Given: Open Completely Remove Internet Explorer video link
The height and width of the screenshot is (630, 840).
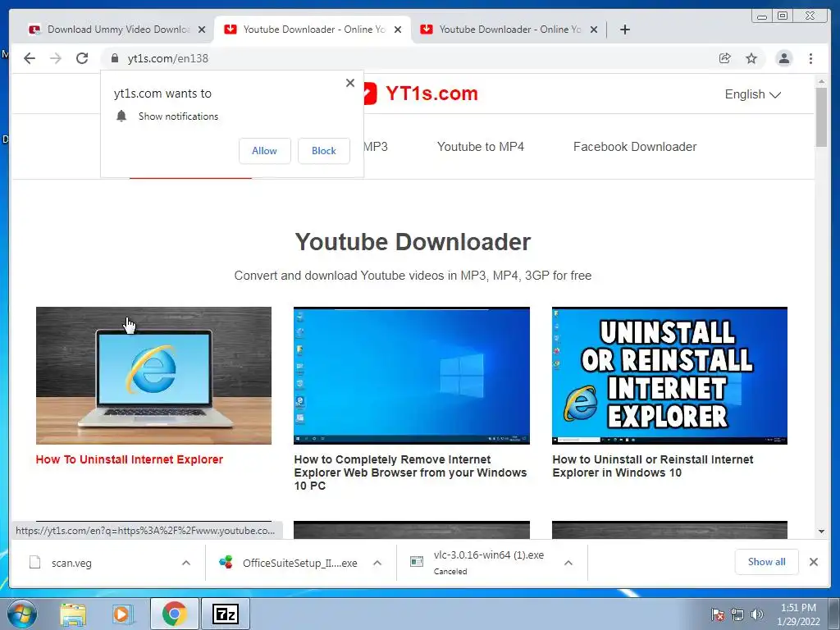Looking at the screenshot, I should point(410,472).
